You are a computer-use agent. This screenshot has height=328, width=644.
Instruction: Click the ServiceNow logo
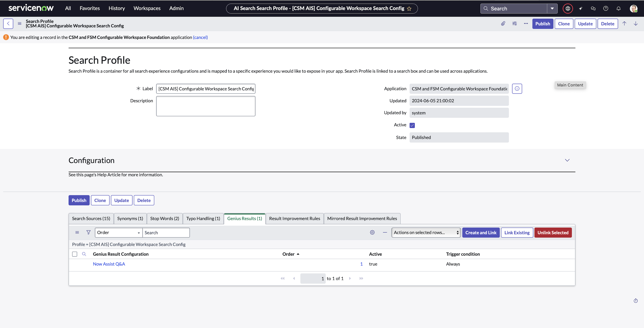pos(31,8)
